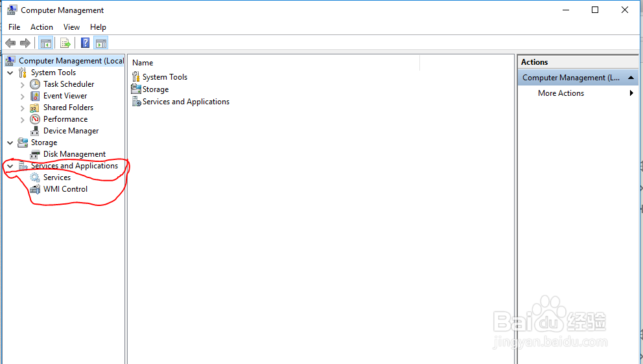The width and height of the screenshot is (643, 364).
Task: Click the Actions pane title
Action: 534,62
